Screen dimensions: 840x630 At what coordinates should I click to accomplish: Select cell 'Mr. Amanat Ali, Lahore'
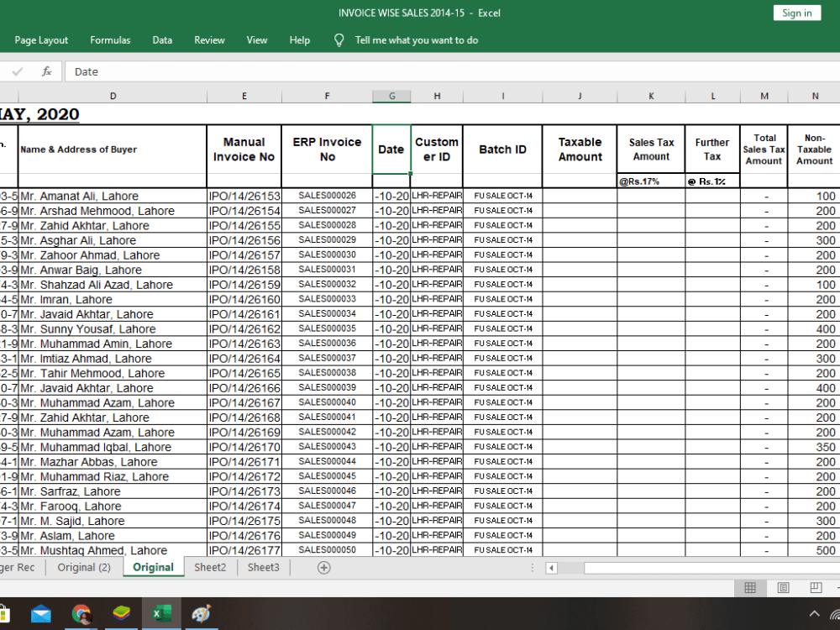point(113,196)
